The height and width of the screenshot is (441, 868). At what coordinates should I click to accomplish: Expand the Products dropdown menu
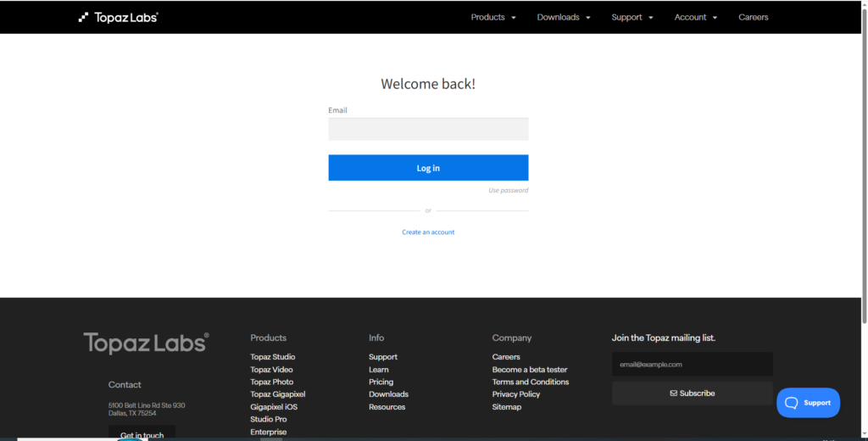[493, 17]
